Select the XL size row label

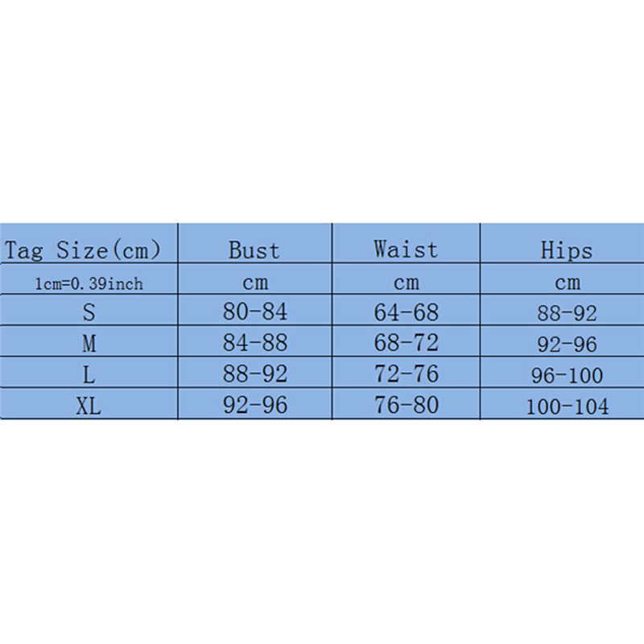tap(89, 406)
